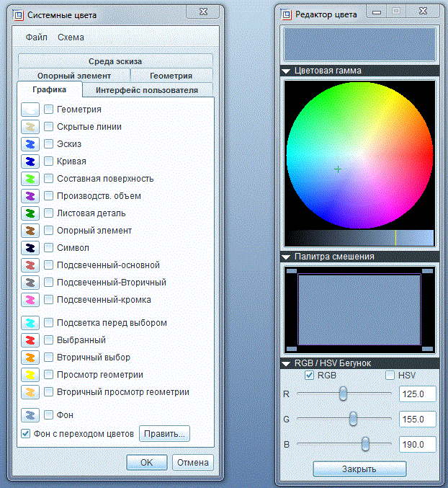Click the green color icon for Составная поверхность
Image resolution: width=448 pixels, height=488 pixels.
point(30,179)
